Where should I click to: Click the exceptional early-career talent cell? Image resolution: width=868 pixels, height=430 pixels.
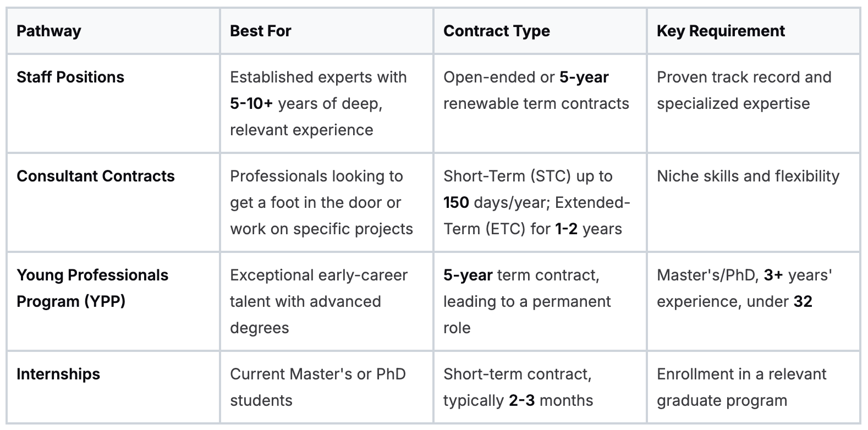(327, 301)
